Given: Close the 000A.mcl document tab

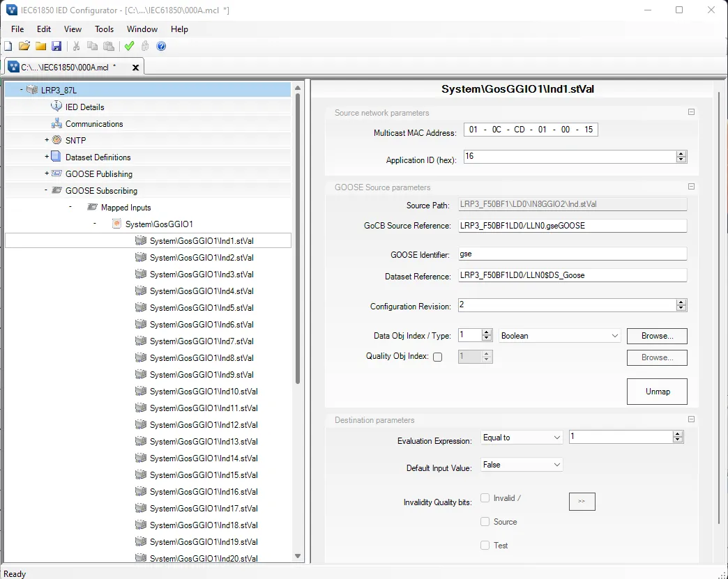Looking at the screenshot, I should (x=135, y=68).
